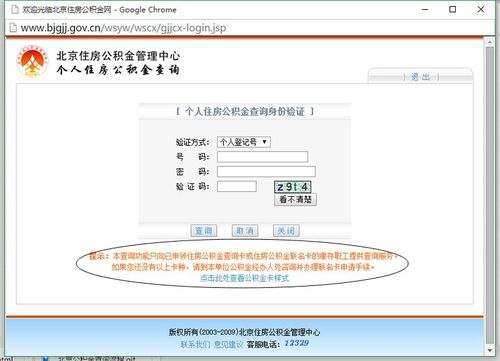Click the page icon in the window title
This screenshot has width=500, height=361.
(15, 9)
